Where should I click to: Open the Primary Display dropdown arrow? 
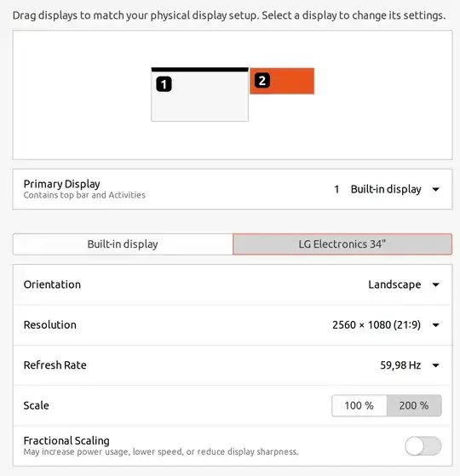(x=435, y=189)
